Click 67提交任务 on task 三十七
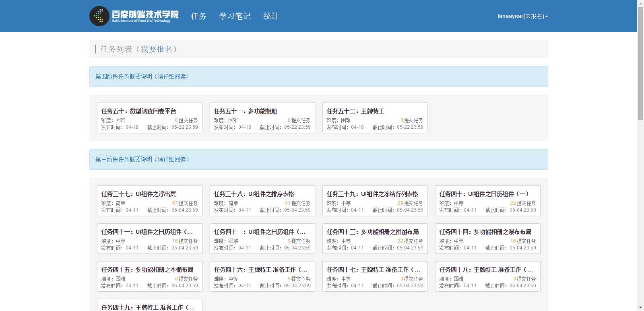 (185, 203)
